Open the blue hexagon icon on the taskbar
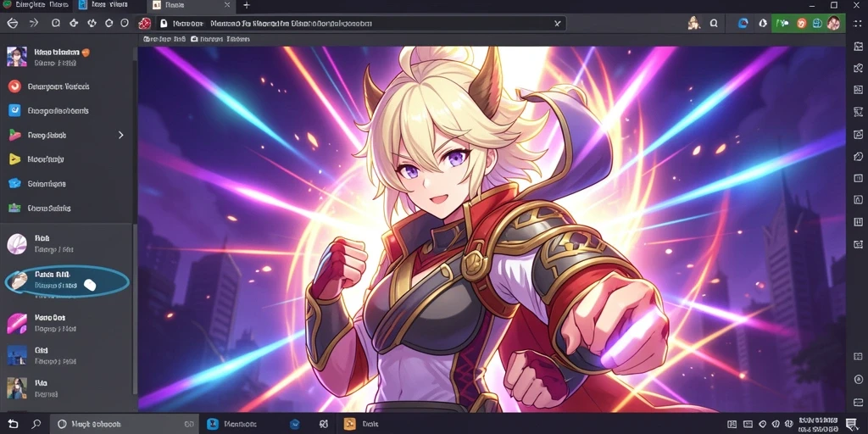Image resolution: width=868 pixels, height=434 pixels. coord(295,425)
